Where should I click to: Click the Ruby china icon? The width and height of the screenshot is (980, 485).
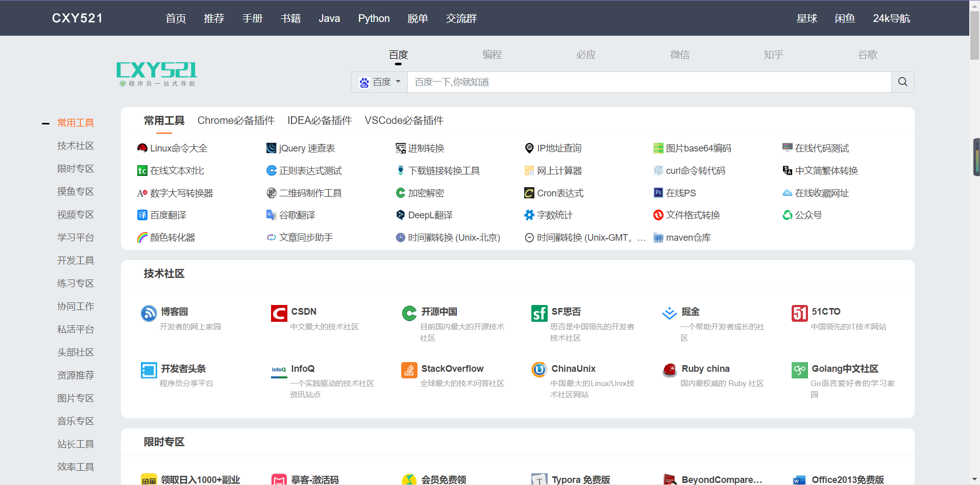click(670, 370)
